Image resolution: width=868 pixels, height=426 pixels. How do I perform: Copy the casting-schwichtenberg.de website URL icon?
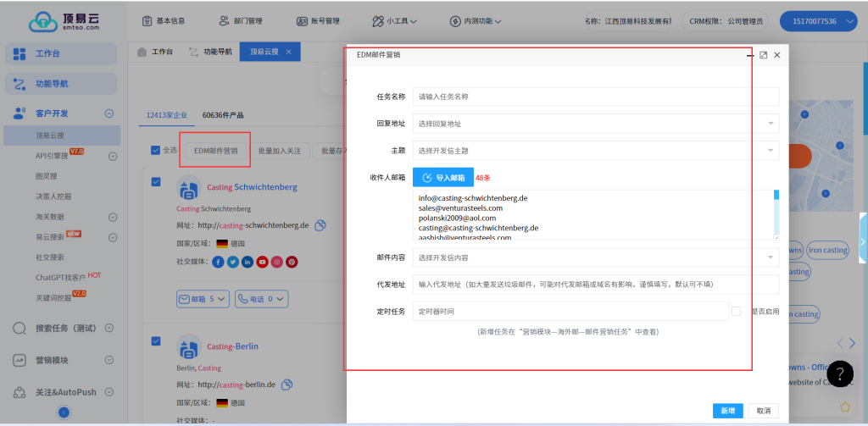[320, 225]
